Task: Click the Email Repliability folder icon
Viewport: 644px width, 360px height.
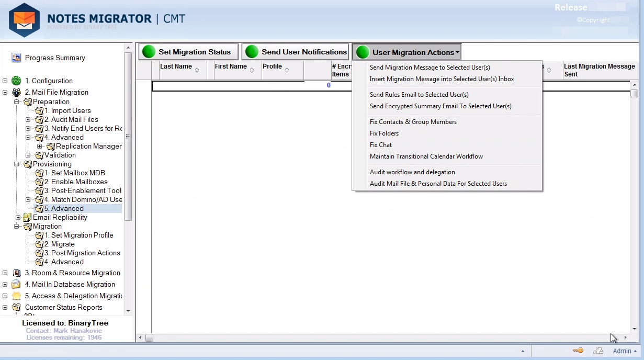Action: click(x=27, y=217)
